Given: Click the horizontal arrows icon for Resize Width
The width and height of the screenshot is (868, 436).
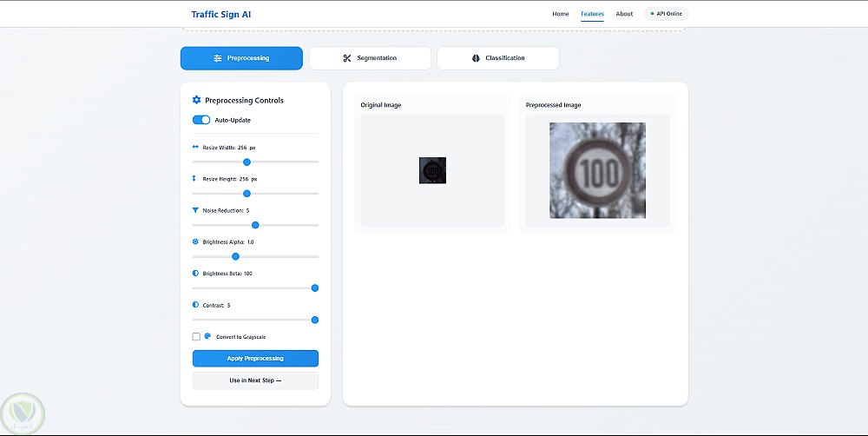Looking at the screenshot, I should [195, 148].
